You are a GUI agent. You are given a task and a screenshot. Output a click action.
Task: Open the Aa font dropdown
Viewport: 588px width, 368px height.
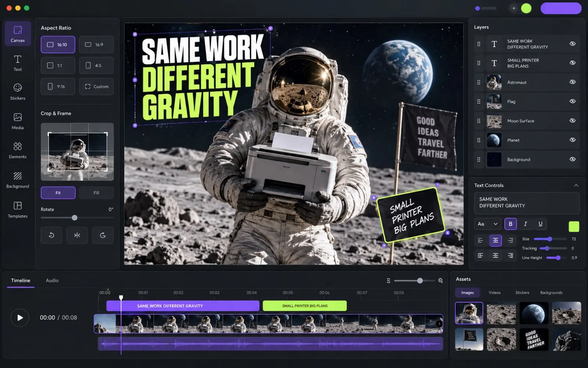pos(488,224)
